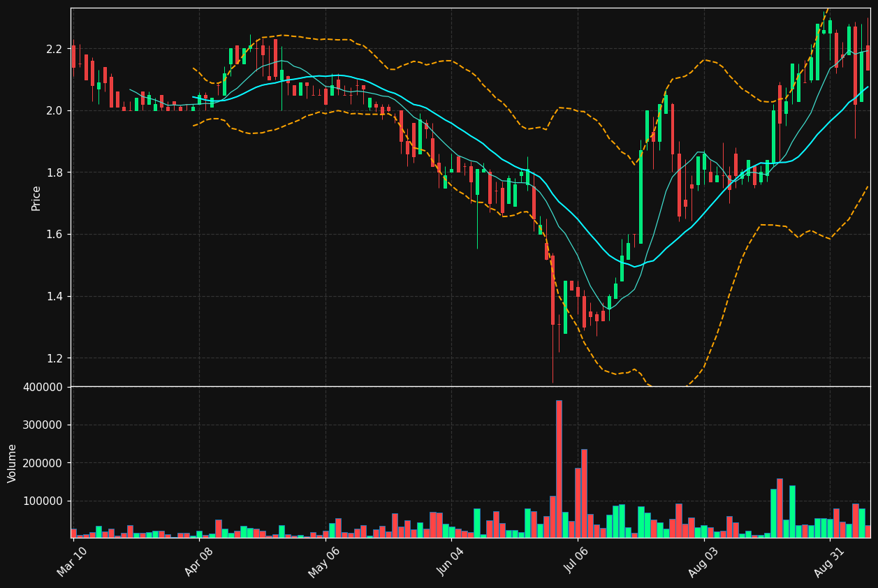
Task: Click the 400000 volume axis value
Action: (43, 387)
